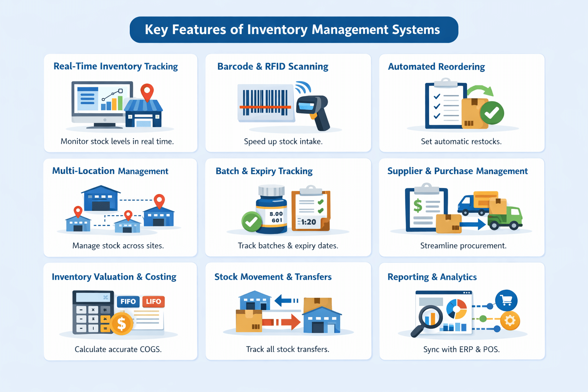Click the LIFO button
Image resolution: width=588 pixels, height=392 pixels.
pyautogui.click(x=153, y=302)
